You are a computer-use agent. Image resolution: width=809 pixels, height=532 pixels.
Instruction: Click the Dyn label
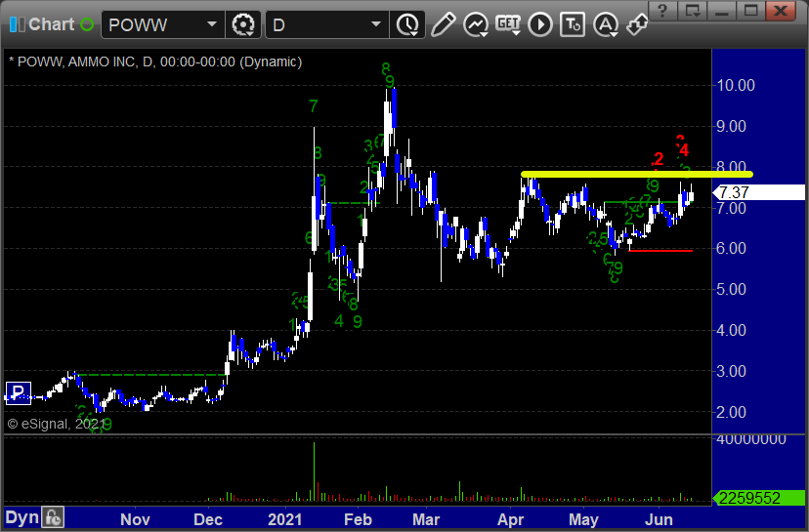pyautogui.click(x=22, y=517)
